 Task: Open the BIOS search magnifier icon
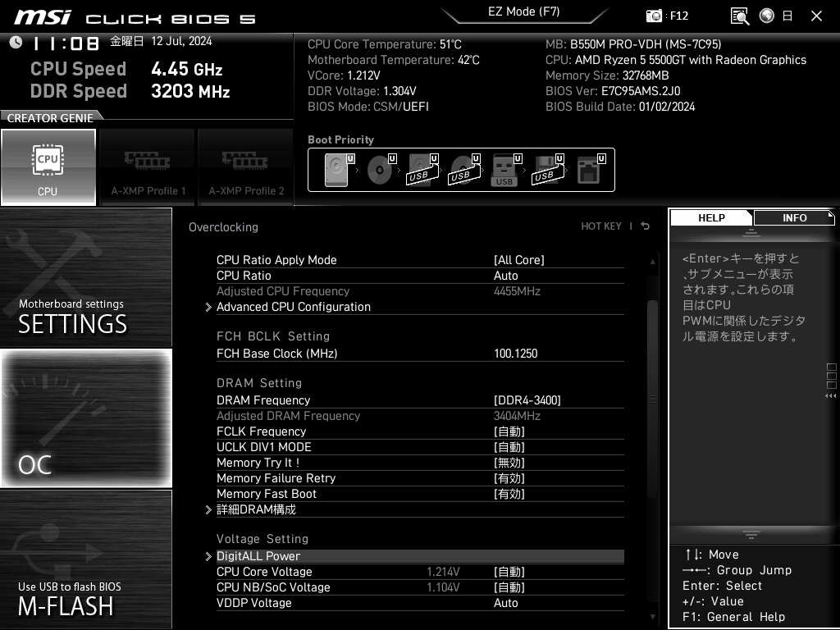pyautogui.click(x=740, y=16)
